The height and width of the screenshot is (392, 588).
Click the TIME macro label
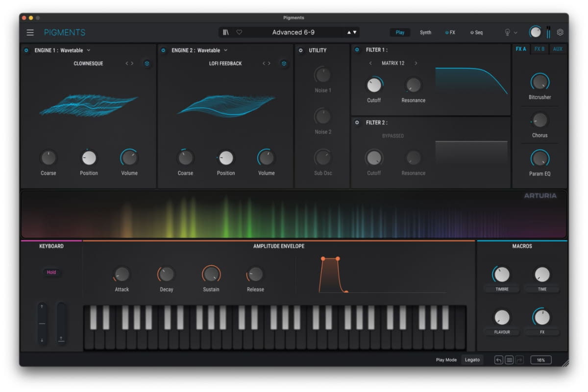click(542, 289)
